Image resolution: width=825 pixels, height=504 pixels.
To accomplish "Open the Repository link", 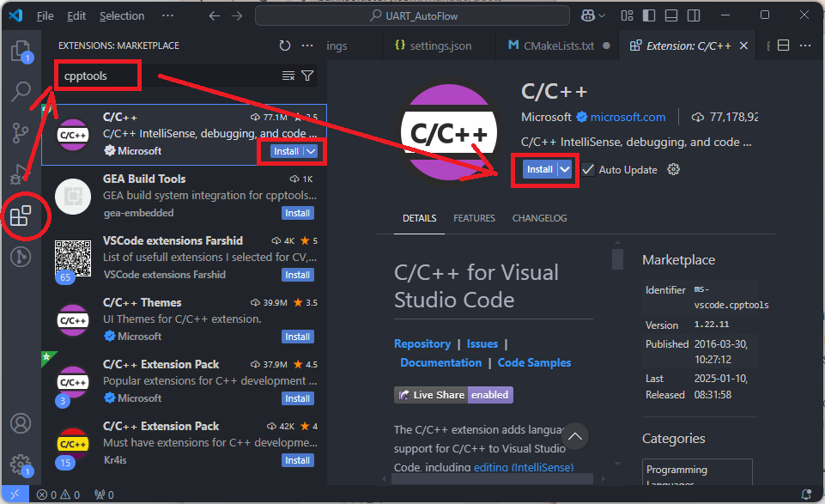I will coord(422,344).
